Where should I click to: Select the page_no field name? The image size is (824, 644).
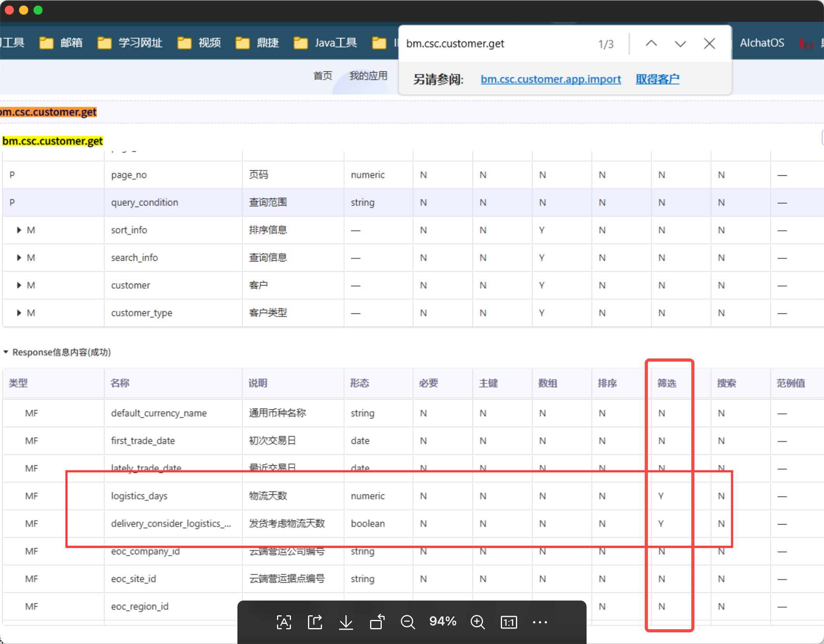click(129, 175)
